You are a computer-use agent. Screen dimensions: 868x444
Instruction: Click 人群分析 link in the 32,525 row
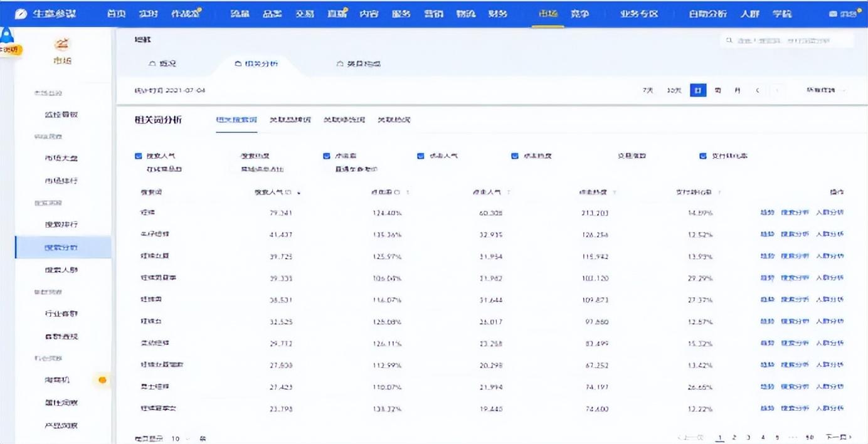coord(829,321)
